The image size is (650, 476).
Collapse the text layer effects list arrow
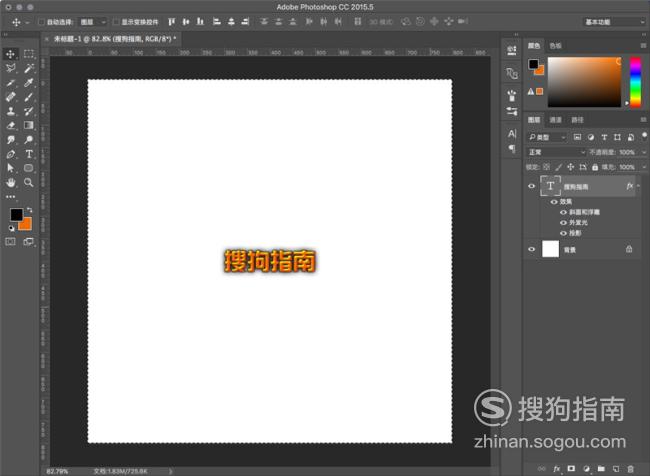click(x=638, y=186)
